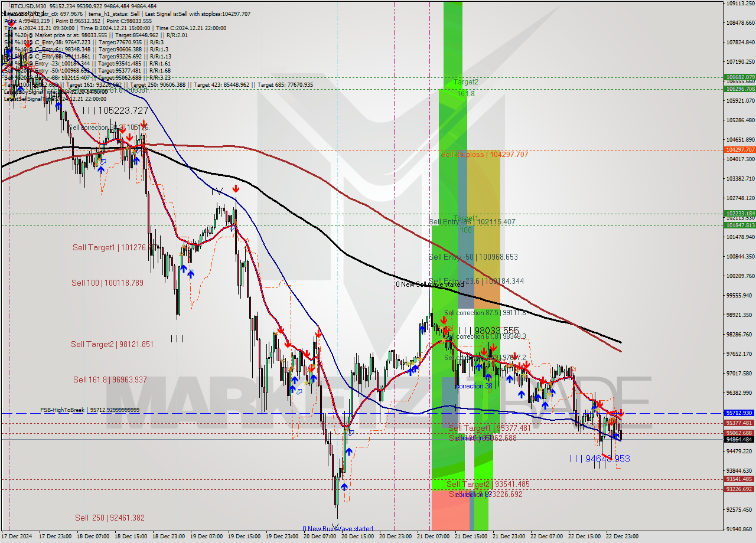756x543 pixels.
Task: Click the 'Sell 100 | 100118.789' label
Action: [x=107, y=283]
